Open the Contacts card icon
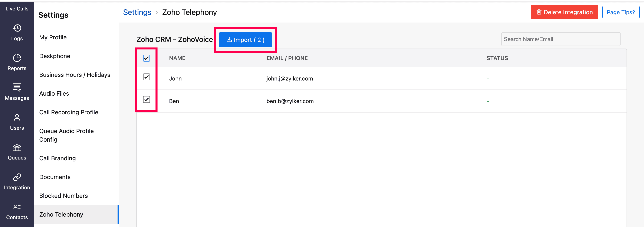Image resolution: width=644 pixels, height=227 pixels. [17, 207]
